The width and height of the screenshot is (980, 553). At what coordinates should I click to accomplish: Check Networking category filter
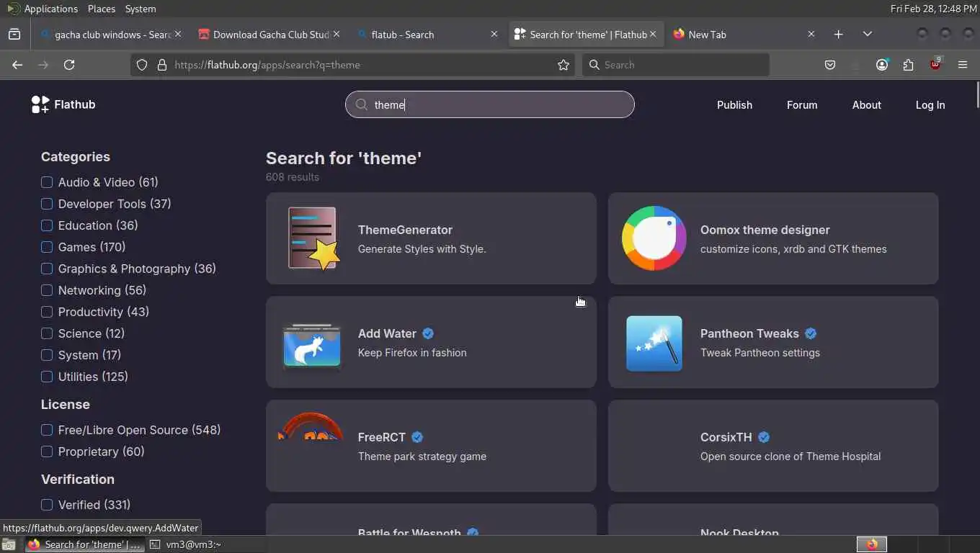[x=47, y=290]
